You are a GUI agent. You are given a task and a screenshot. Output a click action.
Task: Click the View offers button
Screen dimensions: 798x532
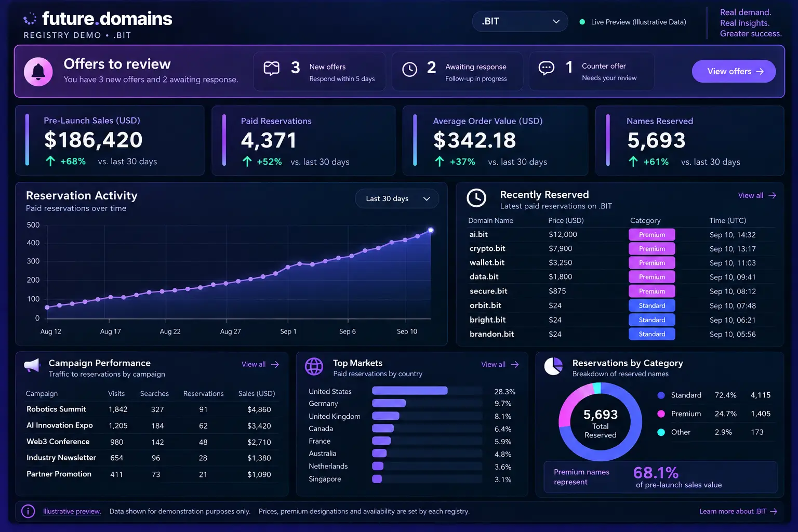tap(734, 71)
